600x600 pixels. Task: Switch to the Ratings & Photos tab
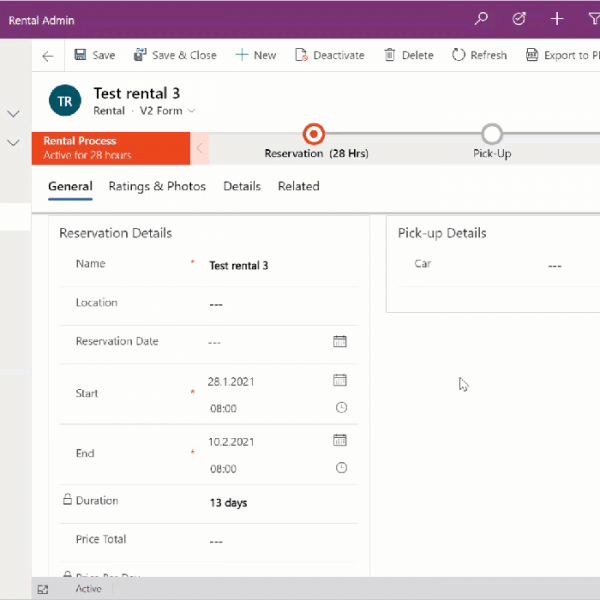point(157,187)
